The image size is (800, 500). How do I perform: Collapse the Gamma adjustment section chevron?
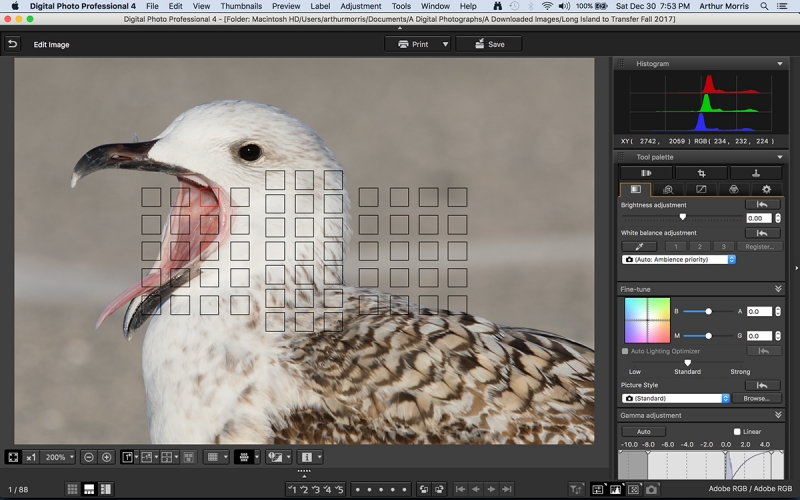[778, 415]
